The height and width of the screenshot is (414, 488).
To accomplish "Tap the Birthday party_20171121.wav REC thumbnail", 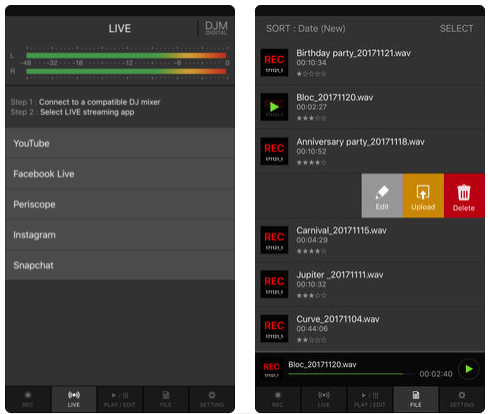I will coord(274,62).
